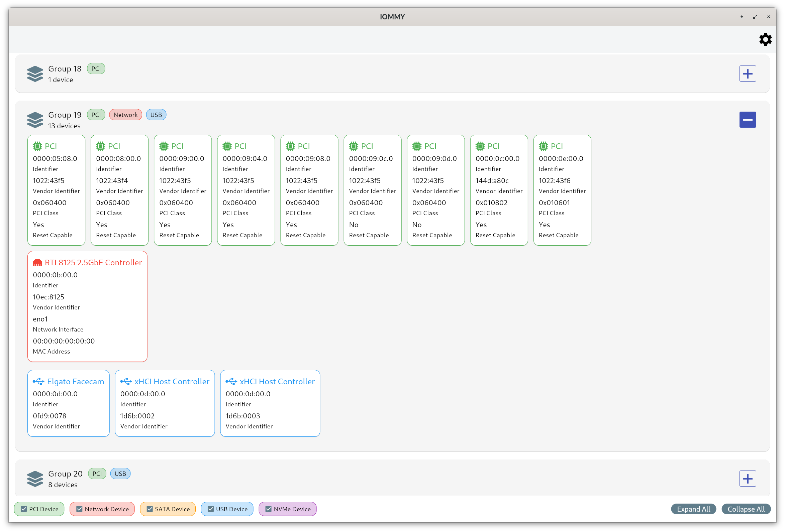This screenshot has height=532, width=785.
Task: Click the PCI tag on Group 18
Action: click(x=96, y=69)
